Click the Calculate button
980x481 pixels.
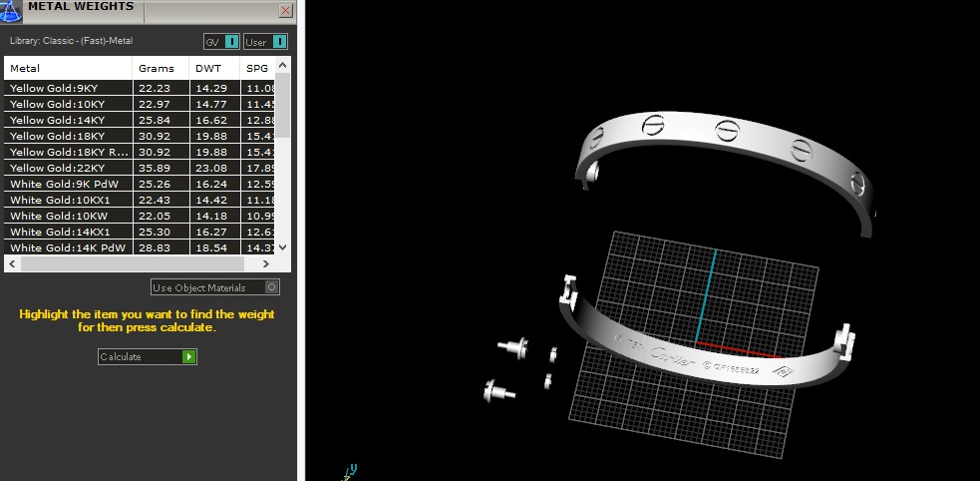click(x=148, y=356)
